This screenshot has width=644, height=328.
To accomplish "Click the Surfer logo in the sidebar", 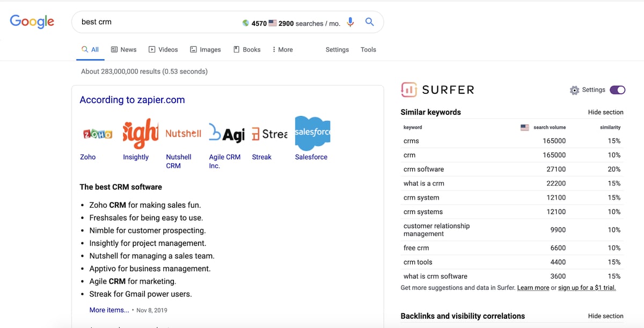I will [437, 90].
